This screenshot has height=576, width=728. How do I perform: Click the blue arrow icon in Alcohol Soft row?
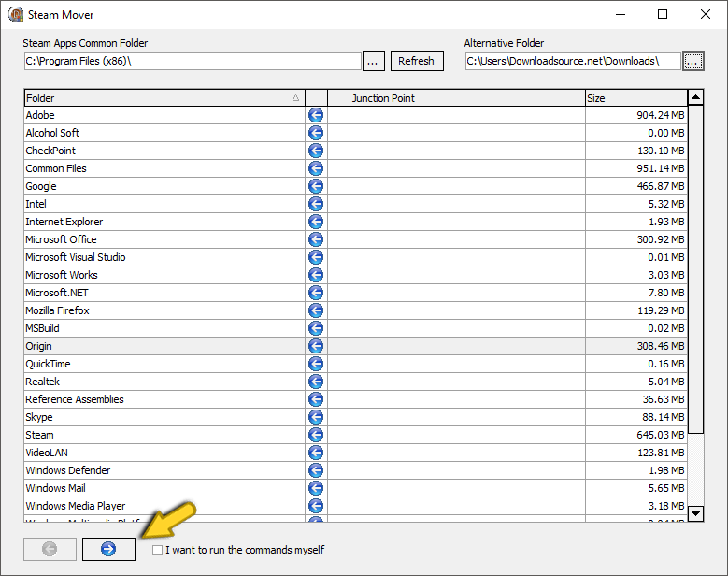point(316,133)
